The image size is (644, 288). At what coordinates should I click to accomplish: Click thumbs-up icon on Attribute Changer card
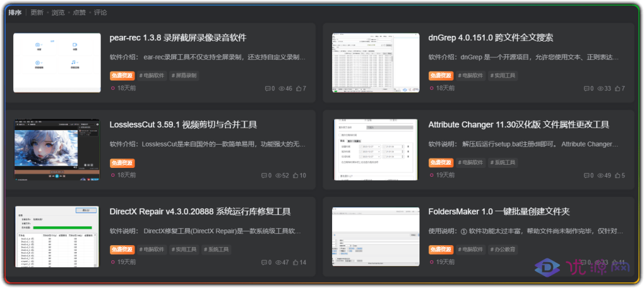coord(618,175)
